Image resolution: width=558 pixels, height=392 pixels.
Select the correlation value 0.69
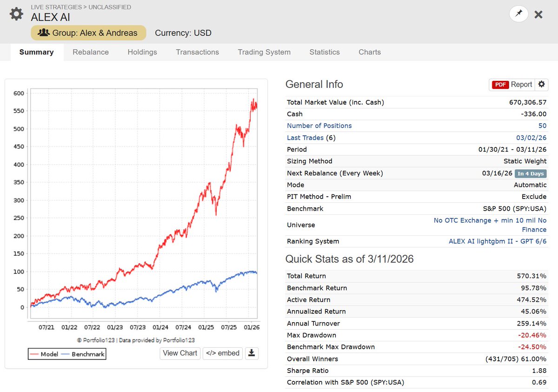coord(539,382)
